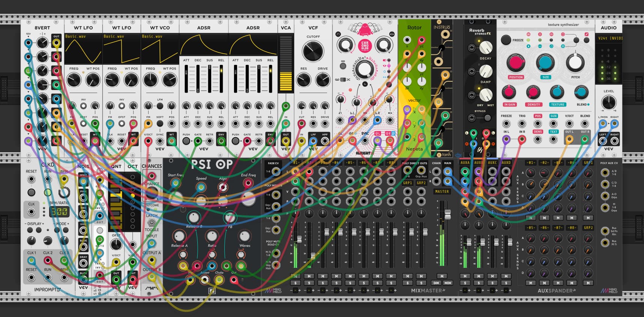Click the large center knob on Chronoblob

pos(364,69)
